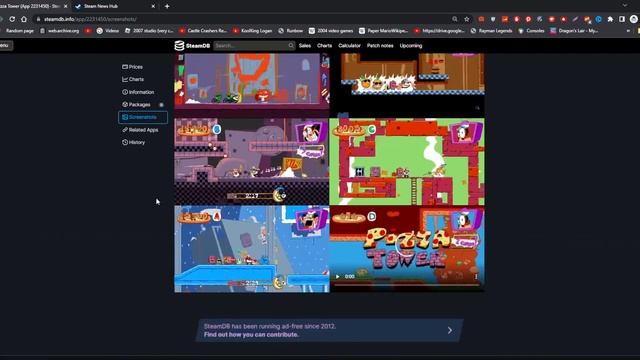This screenshot has width=640, height=360.
Task: Show more bookmarks with the overflow chevron
Action: (x=628, y=31)
